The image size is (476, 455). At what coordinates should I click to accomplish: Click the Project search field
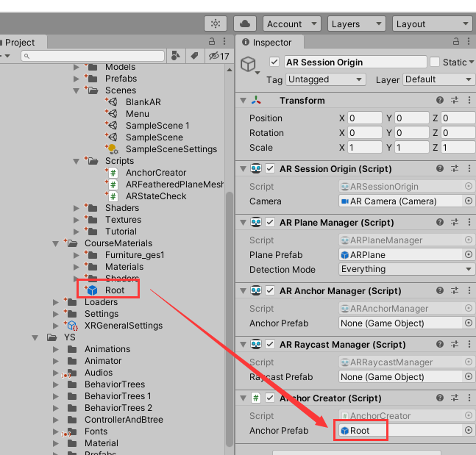pyautogui.click(x=93, y=56)
